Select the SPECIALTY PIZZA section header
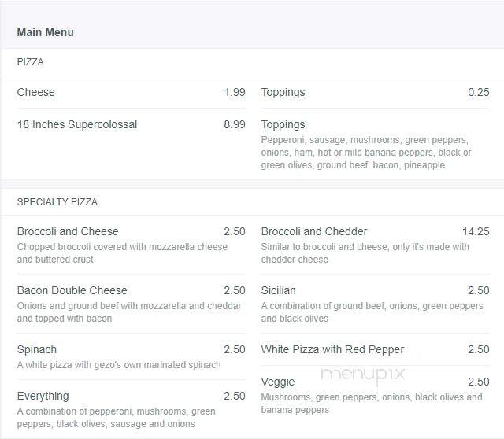504x439 pixels. tap(57, 202)
